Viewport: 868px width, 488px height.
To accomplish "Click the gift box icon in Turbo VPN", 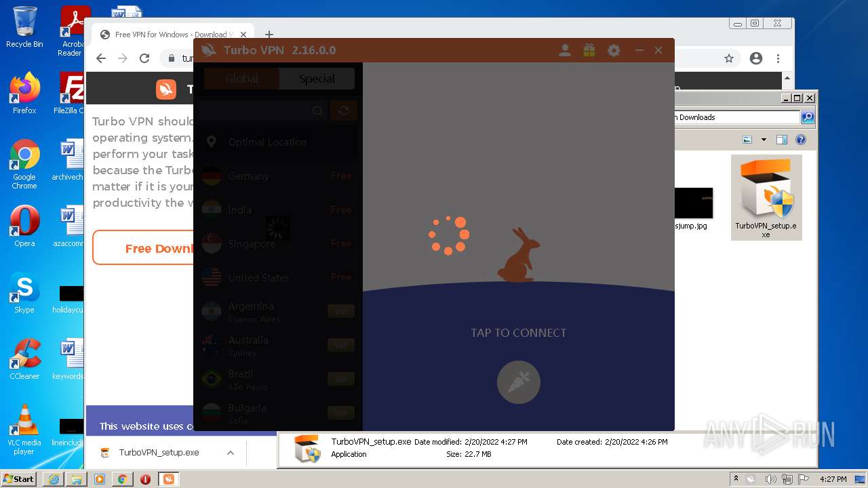I will [x=589, y=50].
